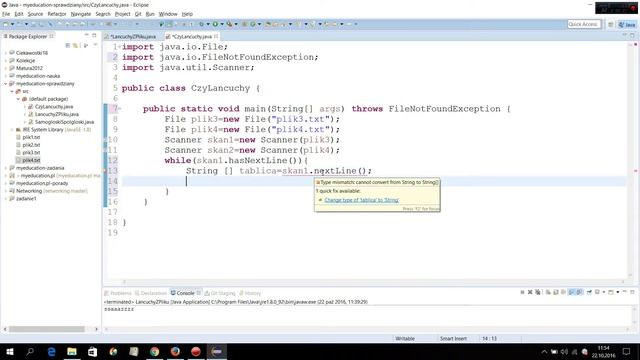640x360 pixels.
Task: Expand JRE System Library node
Action: [12, 130]
